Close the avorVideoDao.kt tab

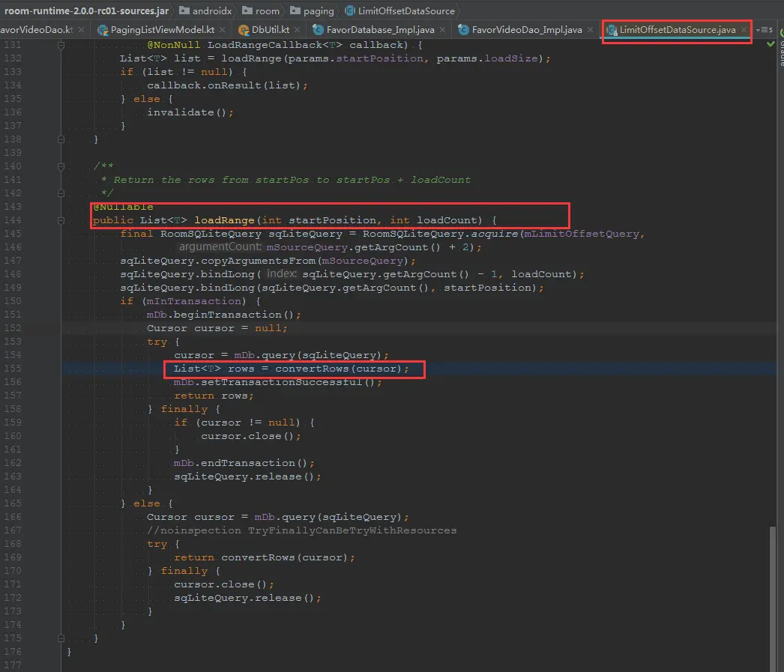pyautogui.click(x=81, y=30)
